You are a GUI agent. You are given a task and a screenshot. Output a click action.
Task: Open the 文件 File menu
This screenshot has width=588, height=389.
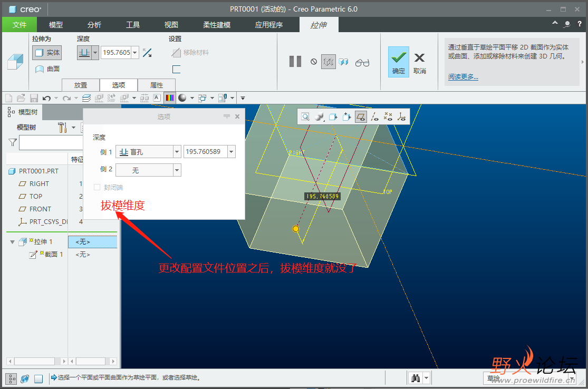[x=20, y=25]
